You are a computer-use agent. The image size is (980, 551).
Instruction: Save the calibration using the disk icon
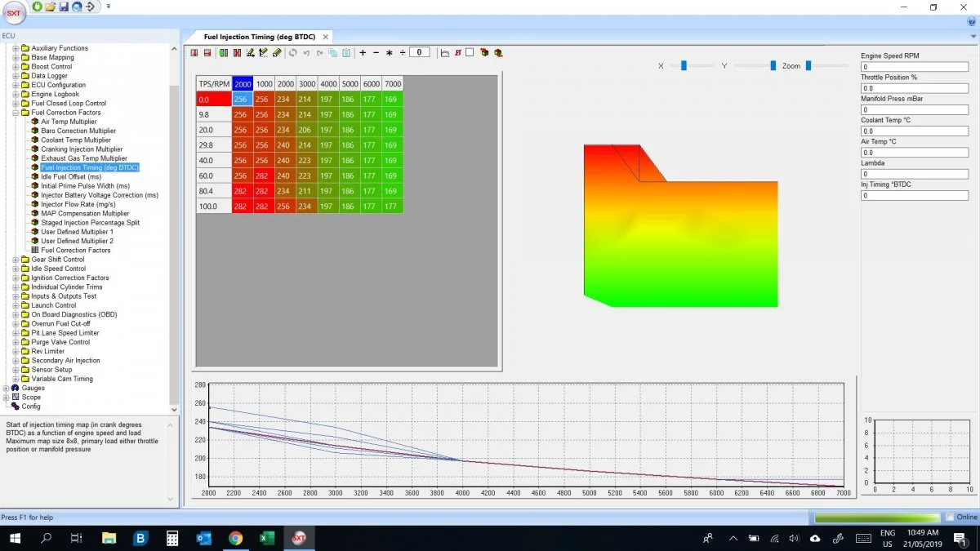[63, 6]
